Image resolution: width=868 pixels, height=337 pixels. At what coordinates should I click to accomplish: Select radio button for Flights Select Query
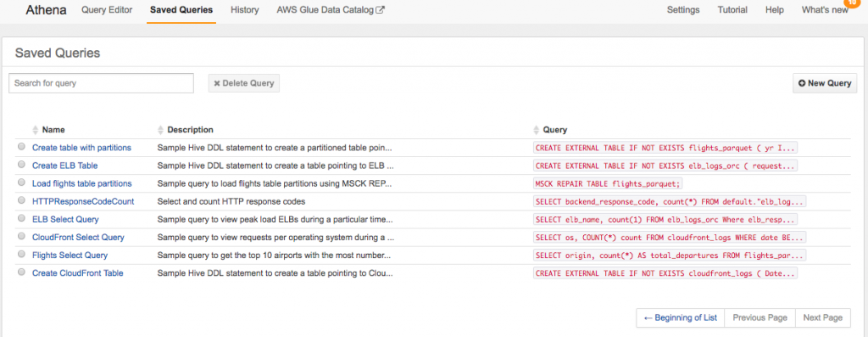pos(21,254)
